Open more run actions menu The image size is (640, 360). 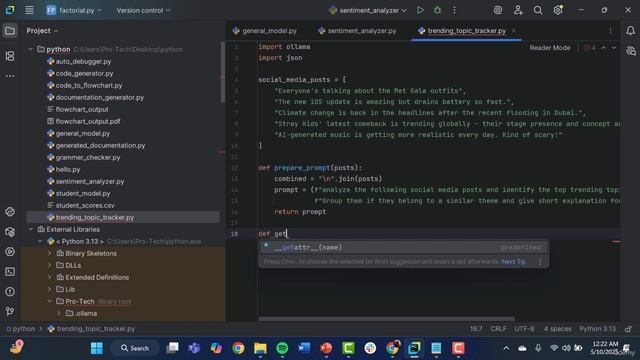coord(454,10)
